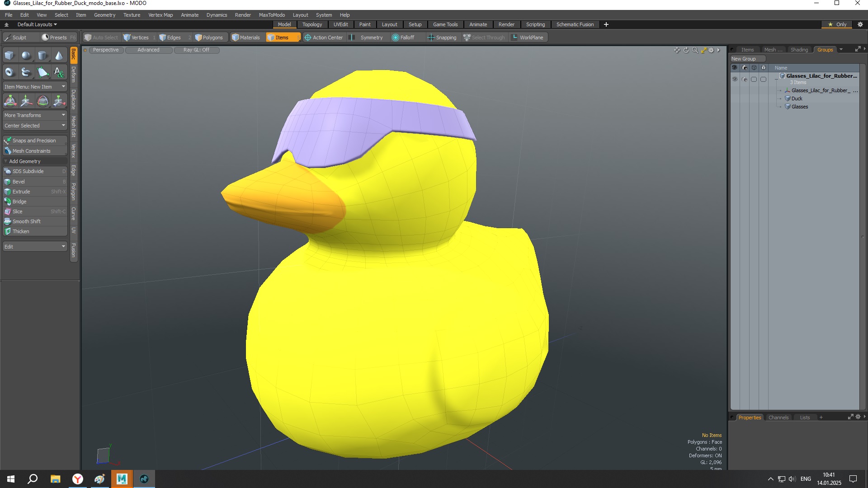Select the Torus primitive tool

point(9,72)
